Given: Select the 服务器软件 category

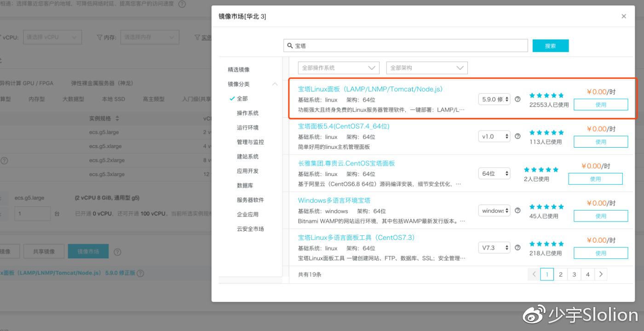Looking at the screenshot, I should pos(251,200).
